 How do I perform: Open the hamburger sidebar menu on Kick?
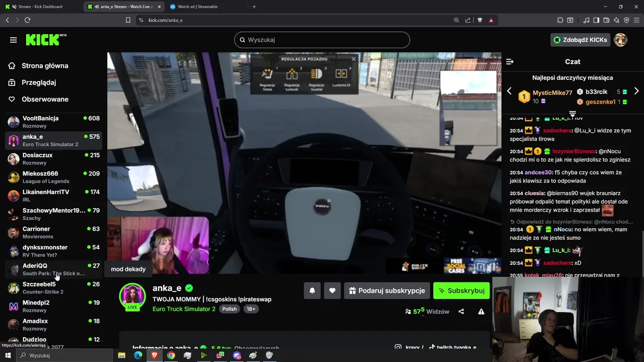click(14, 40)
